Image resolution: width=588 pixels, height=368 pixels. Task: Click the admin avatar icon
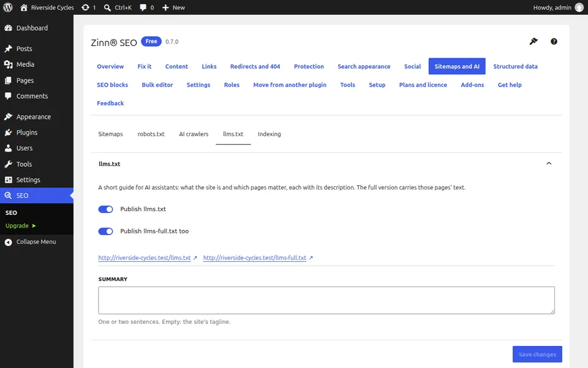[x=579, y=7]
